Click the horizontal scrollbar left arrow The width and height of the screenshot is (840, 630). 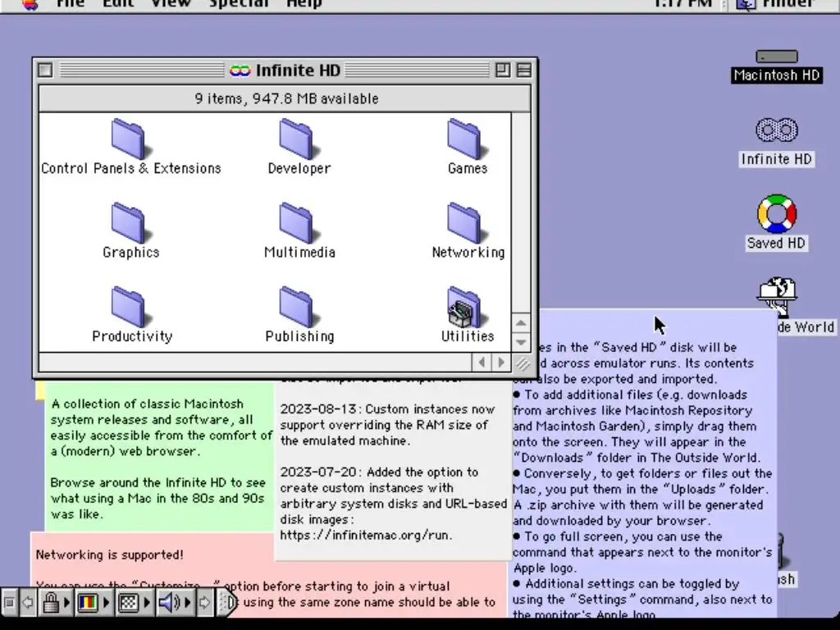pos(482,363)
